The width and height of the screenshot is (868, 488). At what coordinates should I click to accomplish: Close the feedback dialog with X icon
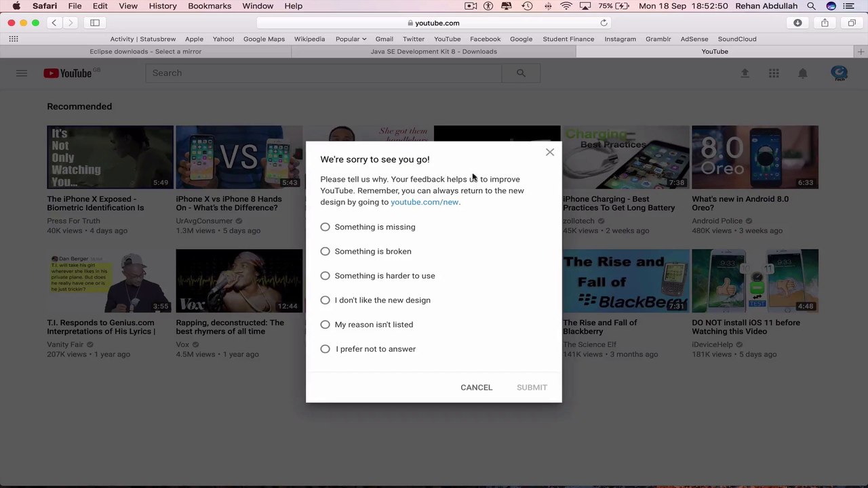tap(550, 152)
